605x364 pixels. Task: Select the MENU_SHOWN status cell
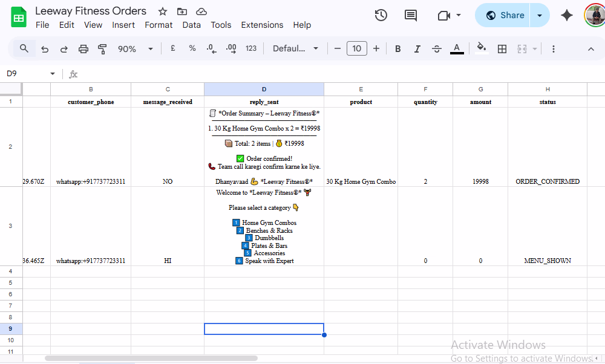[x=548, y=226]
